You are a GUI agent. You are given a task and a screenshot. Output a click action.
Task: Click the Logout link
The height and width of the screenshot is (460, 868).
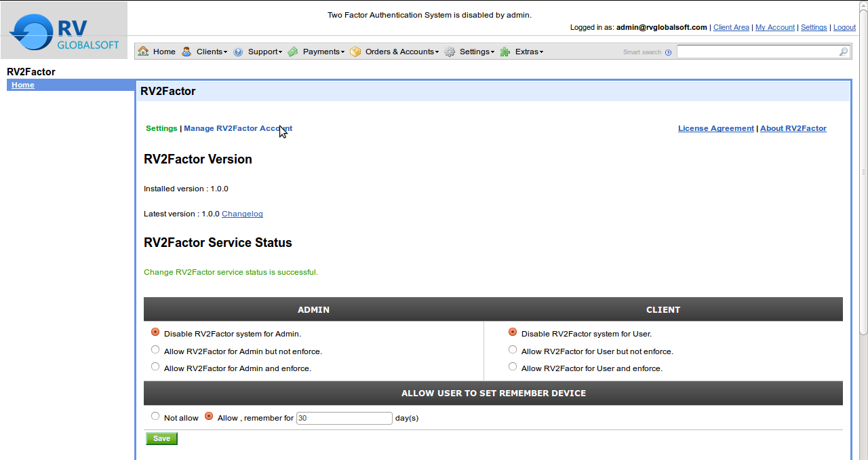(844, 27)
